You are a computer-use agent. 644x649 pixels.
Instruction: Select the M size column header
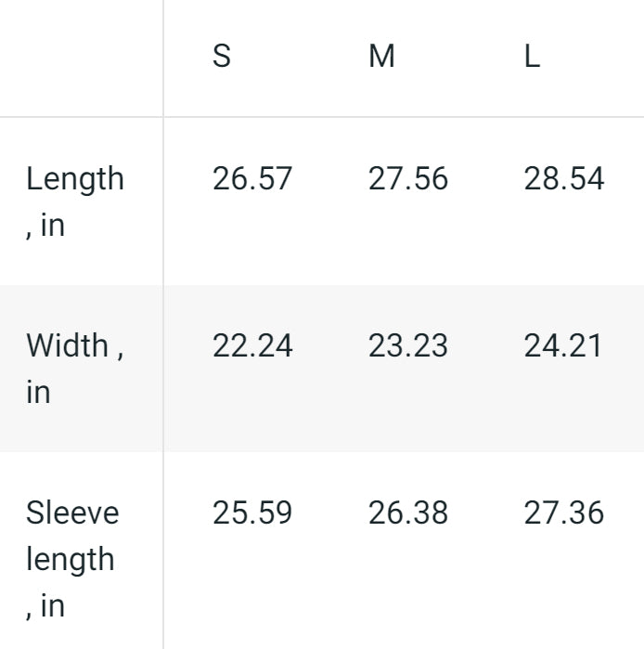(x=381, y=57)
